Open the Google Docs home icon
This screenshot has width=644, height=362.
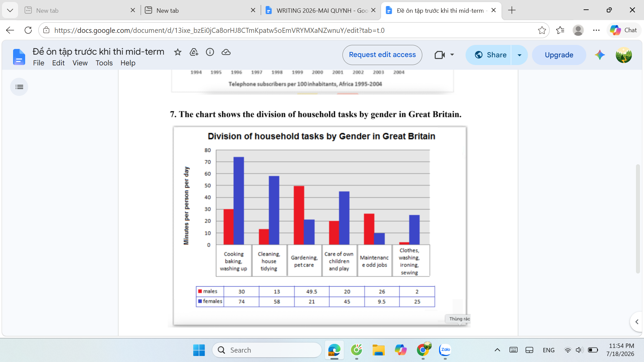pyautogui.click(x=19, y=57)
